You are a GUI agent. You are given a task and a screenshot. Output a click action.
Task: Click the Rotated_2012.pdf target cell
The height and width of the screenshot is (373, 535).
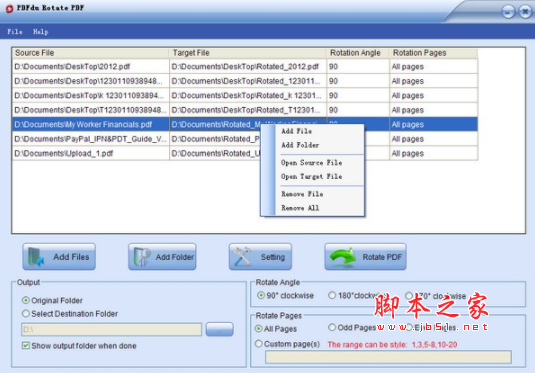pyautogui.click(x=248, y=67)
